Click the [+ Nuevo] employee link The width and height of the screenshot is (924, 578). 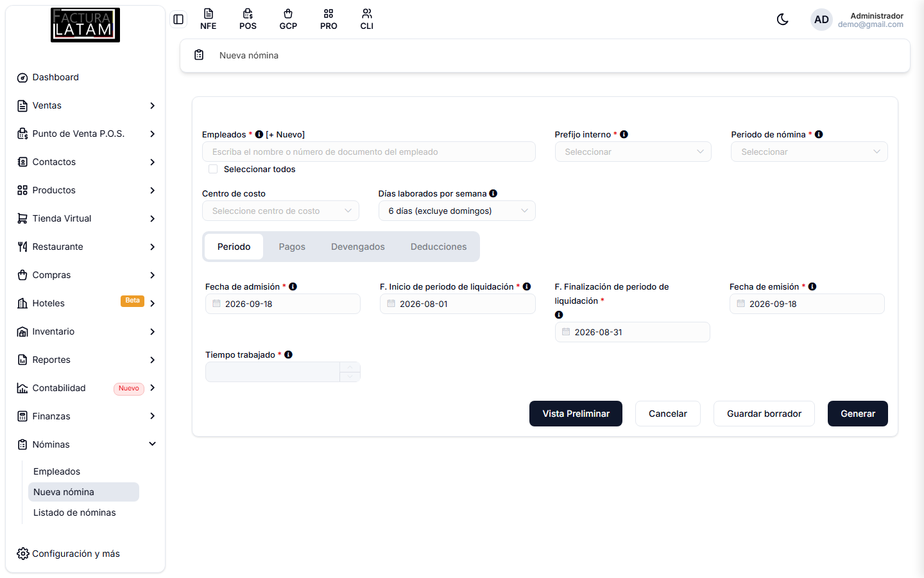(x=286, y=134)
